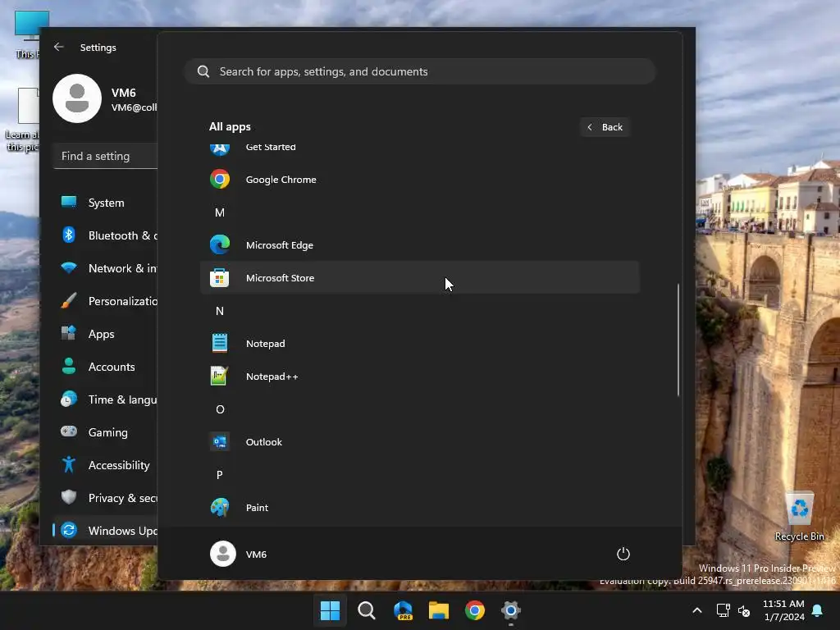Open System in Settings sidebar
Image resolution: width=840 pixels, height=630 pixels.
pyautogui.click(x=106, y=203)
